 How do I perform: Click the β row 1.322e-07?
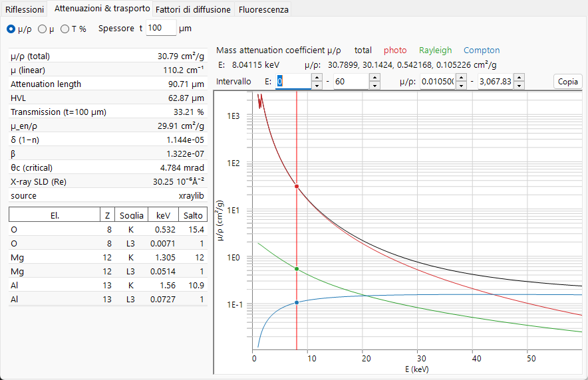tap(108, 154)
